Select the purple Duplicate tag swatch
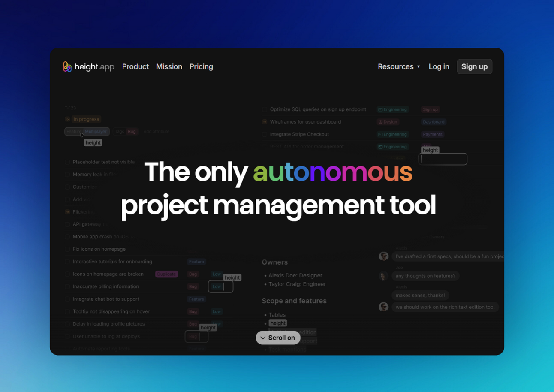Screen dimensions: 554x392 (x=166, y=274)
